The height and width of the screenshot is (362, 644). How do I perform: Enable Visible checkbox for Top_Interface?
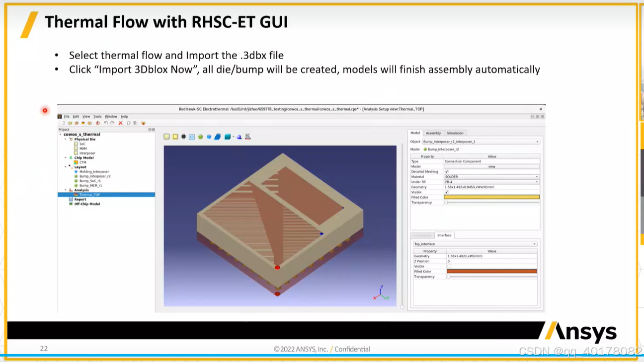pyautogui.click(x=449, y=266)
